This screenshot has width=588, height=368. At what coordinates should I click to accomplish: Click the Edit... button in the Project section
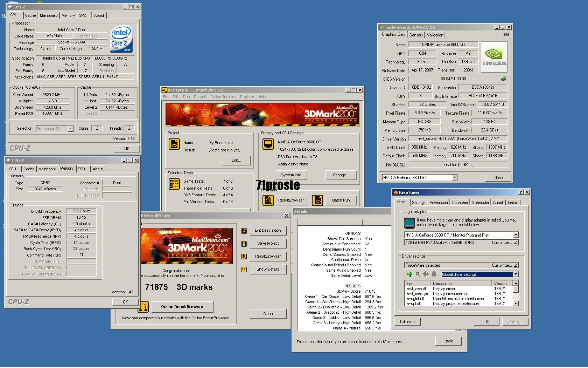tap(236, 160)
